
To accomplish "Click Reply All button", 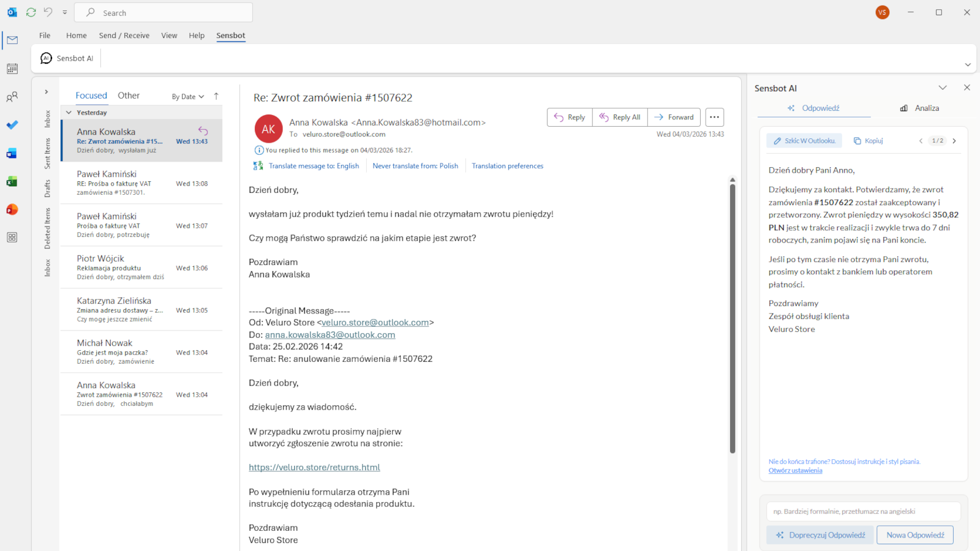I will [x=620, y=117].
